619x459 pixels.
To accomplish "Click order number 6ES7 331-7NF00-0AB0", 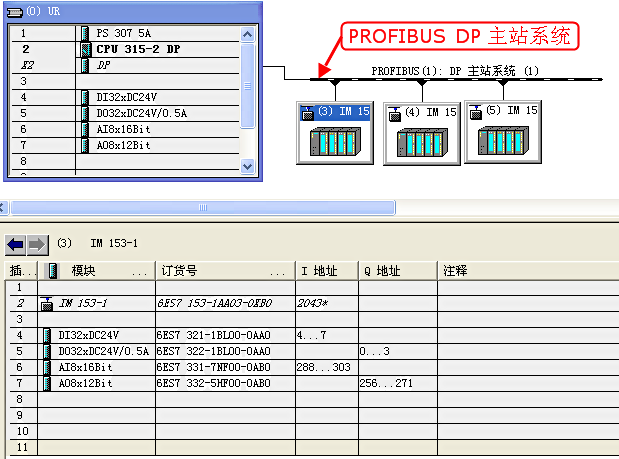I will point(214,367).
